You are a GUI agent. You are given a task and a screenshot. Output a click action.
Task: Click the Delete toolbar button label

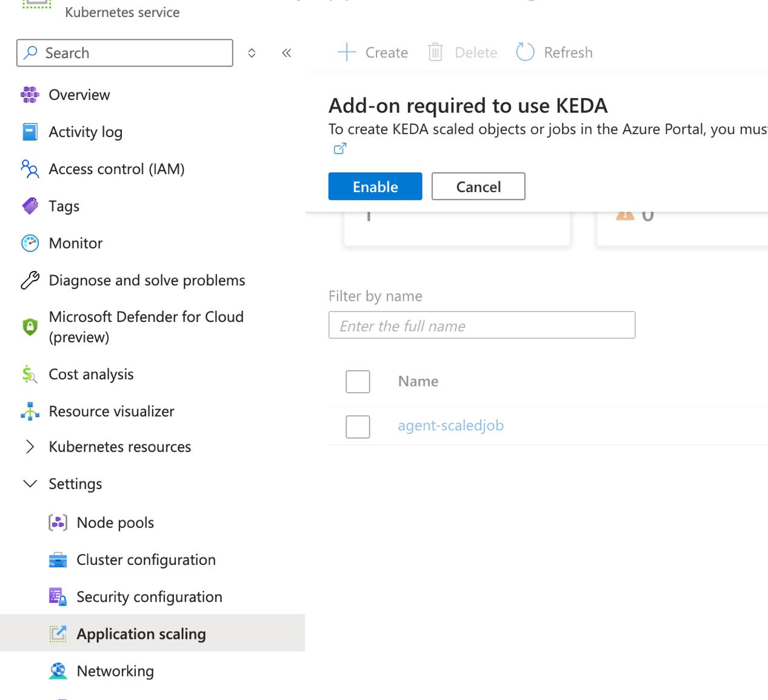click(476, 53)
